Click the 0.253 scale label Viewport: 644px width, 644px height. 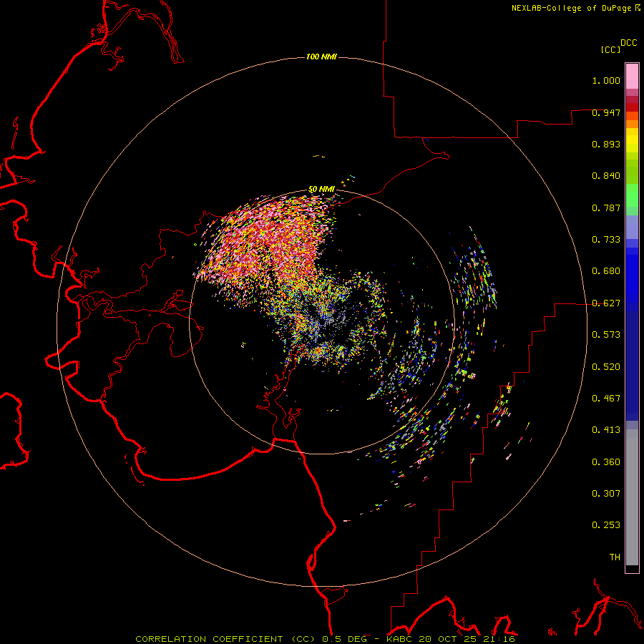click(606, 525)
